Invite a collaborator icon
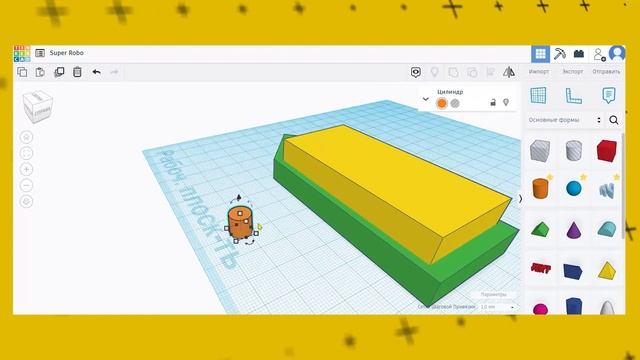Viewport: 640px width, 360px height. 599,54
